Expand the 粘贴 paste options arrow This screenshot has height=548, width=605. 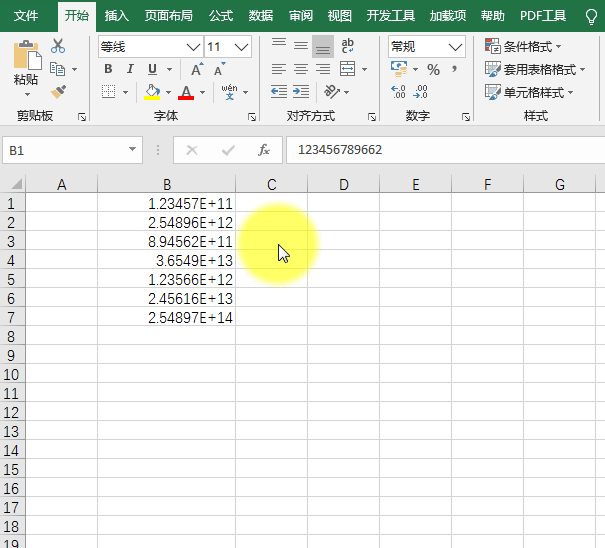[x=27, y=94]
